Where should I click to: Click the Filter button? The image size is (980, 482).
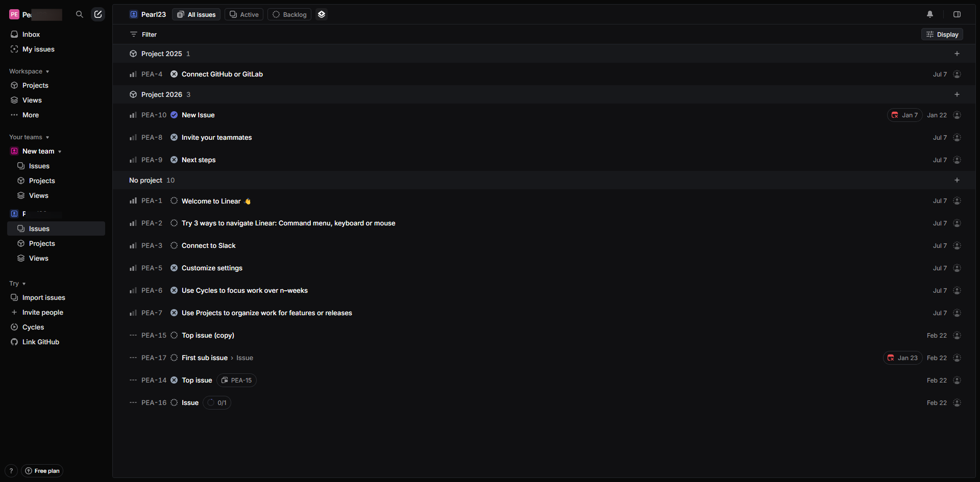tap(143, 35)
